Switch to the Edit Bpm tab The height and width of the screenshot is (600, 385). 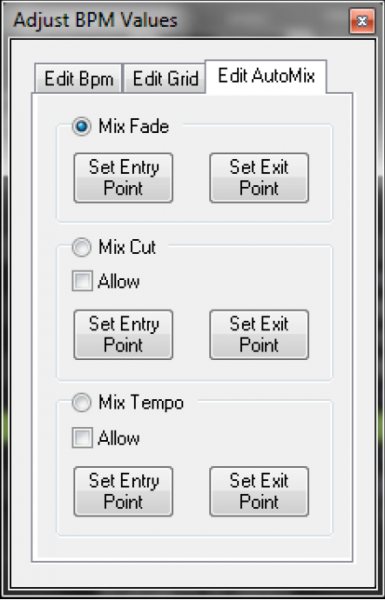point(78,78)
